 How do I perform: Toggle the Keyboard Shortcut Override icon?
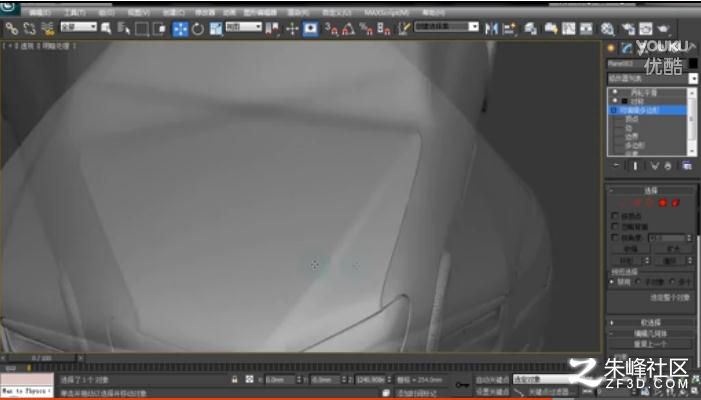coord(311,29)
